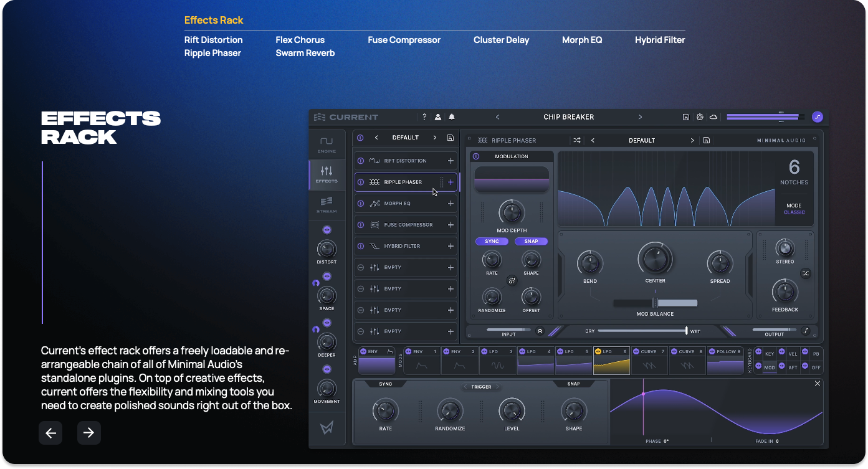The image size is (868, 469).
Task: Click plus icon on Fuse Compressor row
Action: tap(451, 225)
